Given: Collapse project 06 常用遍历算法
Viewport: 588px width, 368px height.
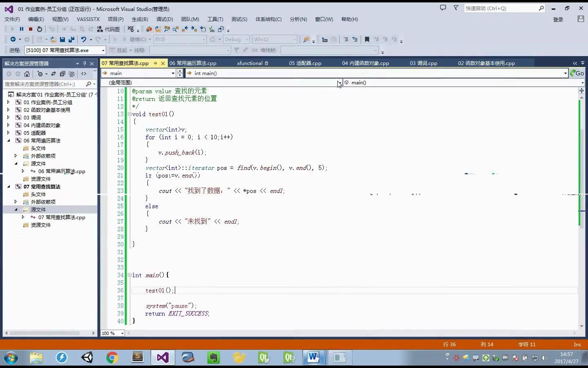Looking at the screenshot, I should click(9, 141).
